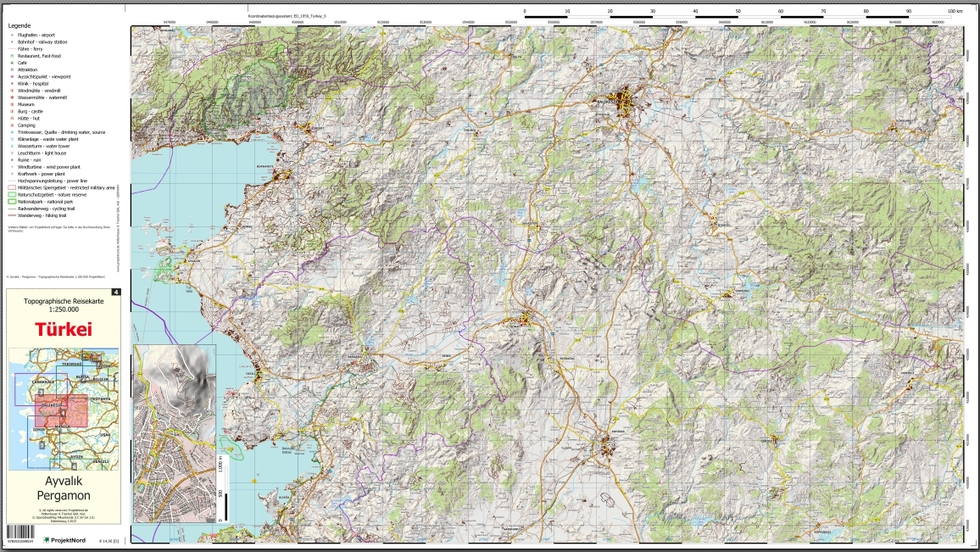
Task: Select the nature reserve green swatch
Action: (x=11, y=195)
